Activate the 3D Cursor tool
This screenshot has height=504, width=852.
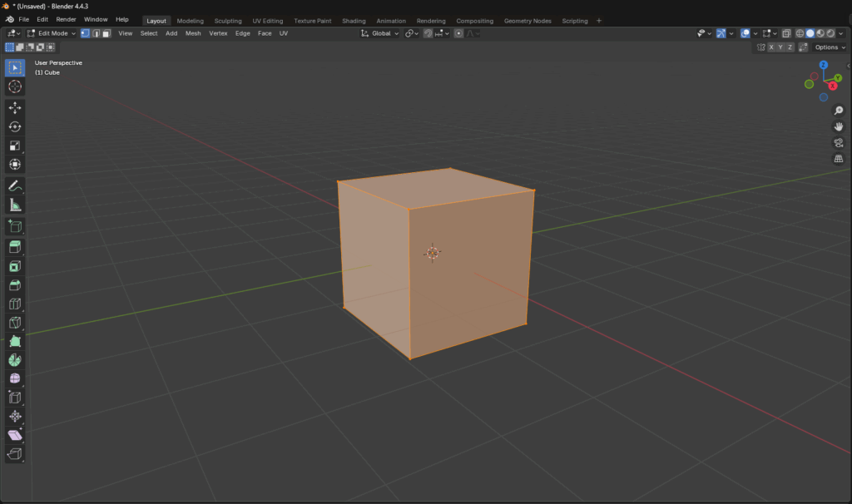[x=15, y=86]
